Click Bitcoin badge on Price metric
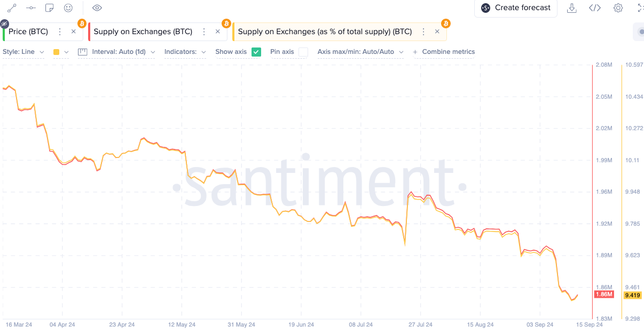 pyautogui.click(x=82, y=23)
